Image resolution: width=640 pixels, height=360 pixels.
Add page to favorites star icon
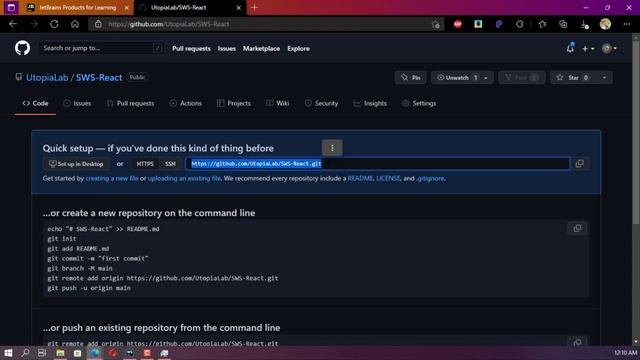(x=436, y=24)
